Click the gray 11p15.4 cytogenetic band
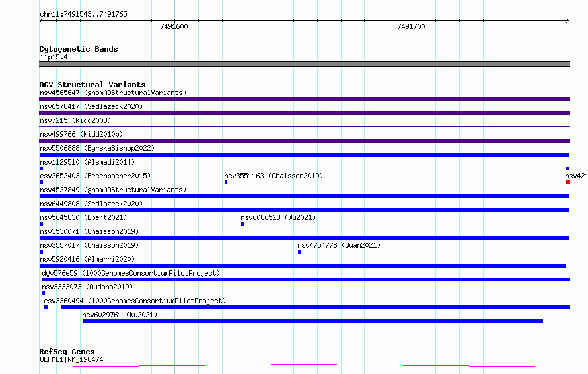588x374 pixels. tap(304, 64)
